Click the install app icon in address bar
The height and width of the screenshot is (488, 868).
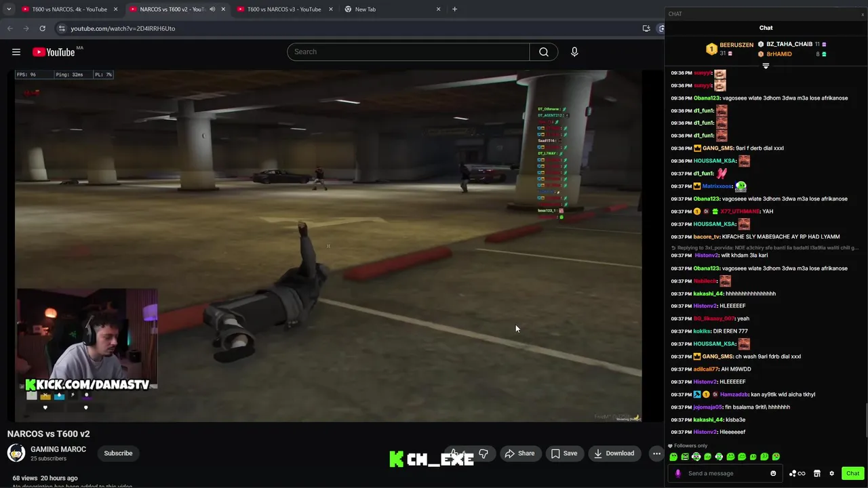[646, 28]
